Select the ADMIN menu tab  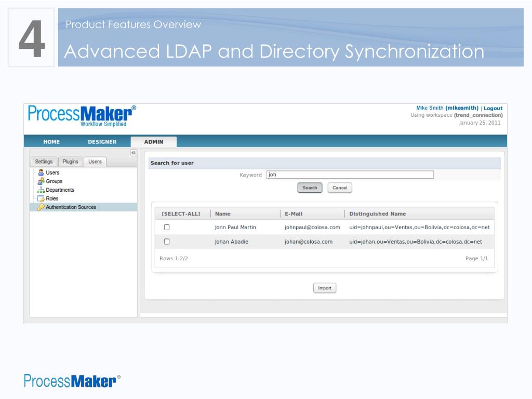tap(154, 142)
